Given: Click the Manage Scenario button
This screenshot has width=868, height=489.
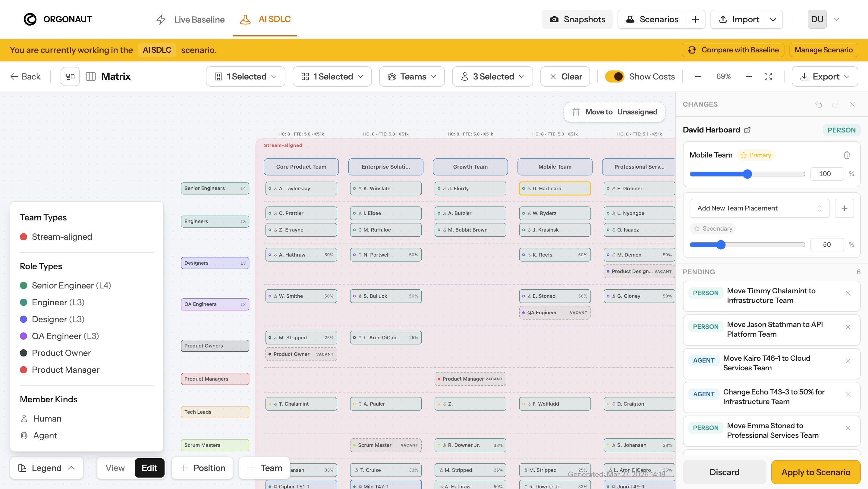Looking at the screenshot, I should click(823, 50).
